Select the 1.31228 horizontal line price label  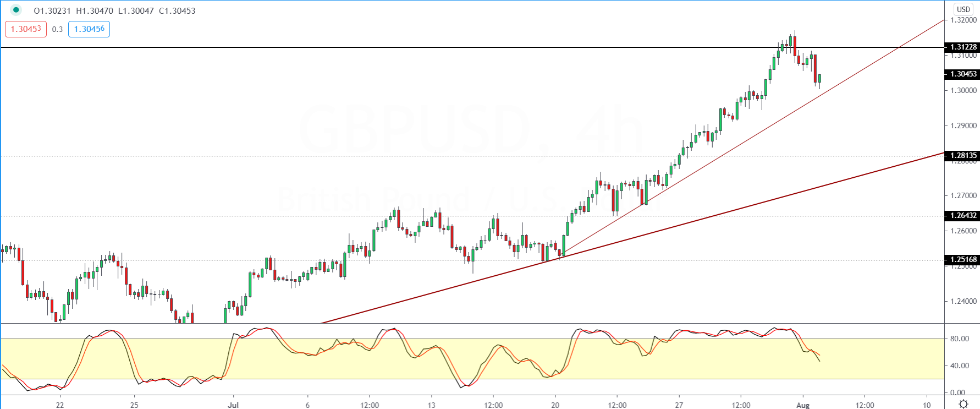963,47
